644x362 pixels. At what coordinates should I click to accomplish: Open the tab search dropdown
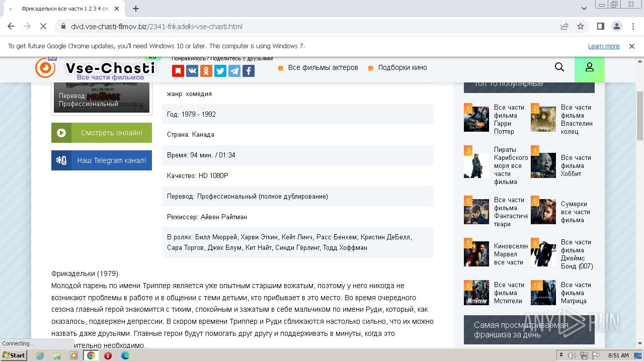[x=584, y=9]
